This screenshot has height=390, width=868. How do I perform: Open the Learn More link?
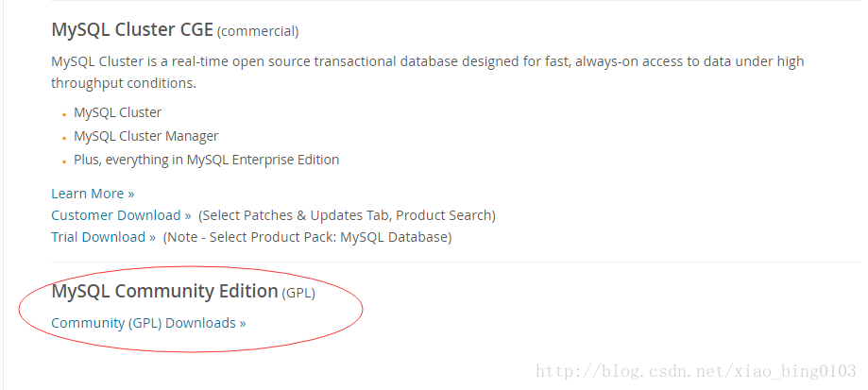[x=93, y=194]
